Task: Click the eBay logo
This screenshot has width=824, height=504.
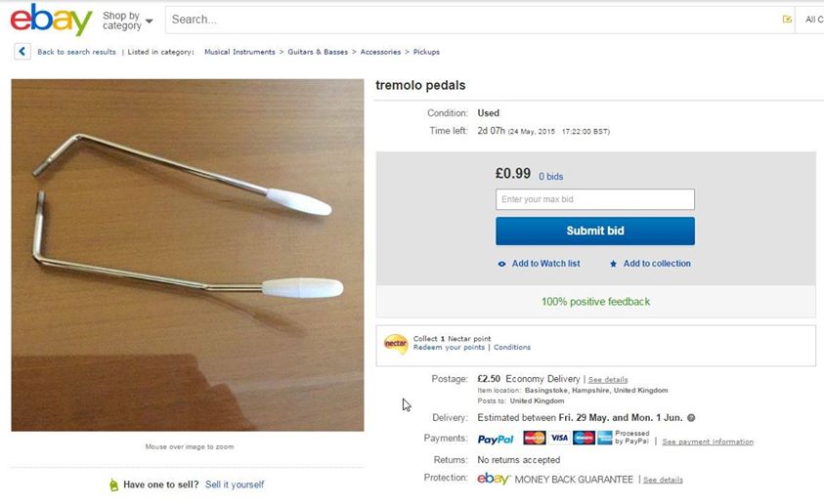Action: point(51,20)
